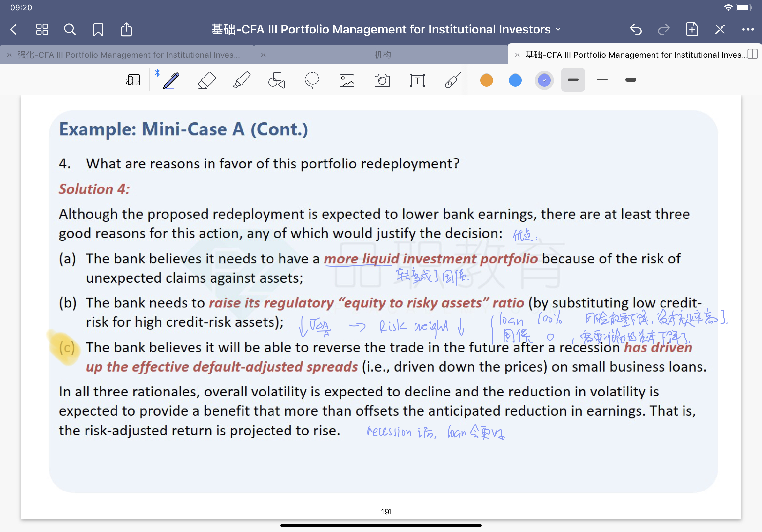Choose the orange pen color
762x532 pixels.
tap(487, 80)
